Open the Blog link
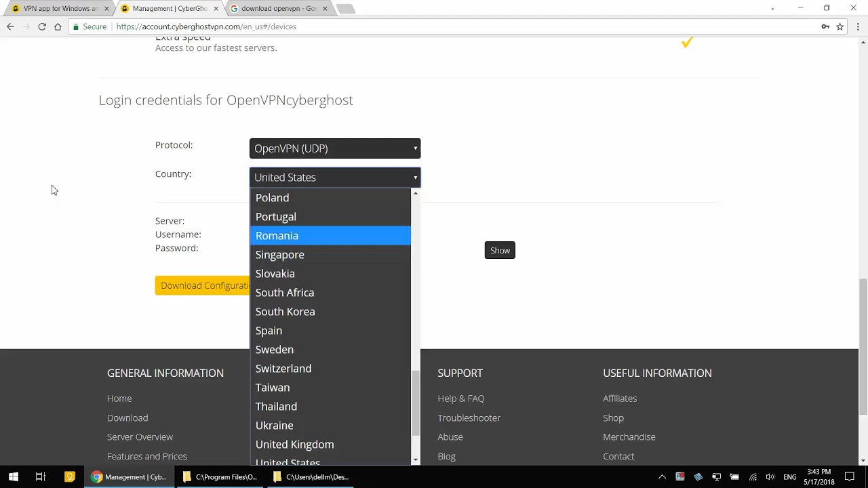The width and height of the screenshot is (868, 488). click(x=447, y=456)
